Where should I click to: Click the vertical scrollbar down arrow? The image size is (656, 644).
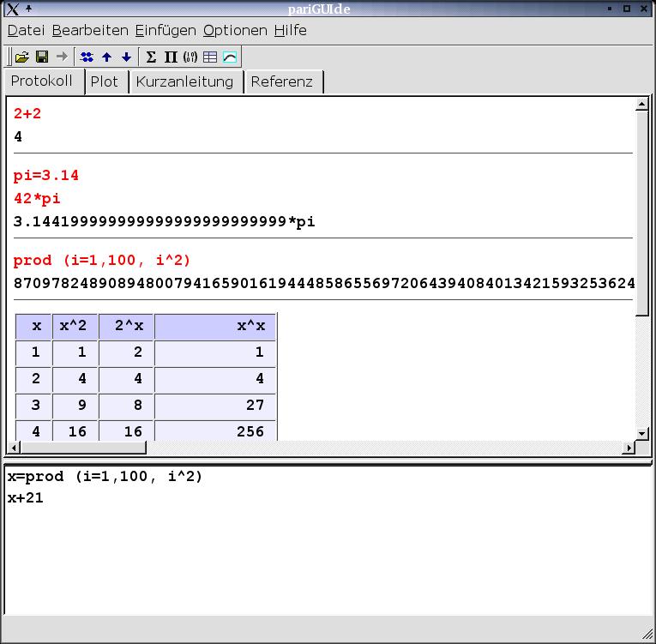click(642, 433)
